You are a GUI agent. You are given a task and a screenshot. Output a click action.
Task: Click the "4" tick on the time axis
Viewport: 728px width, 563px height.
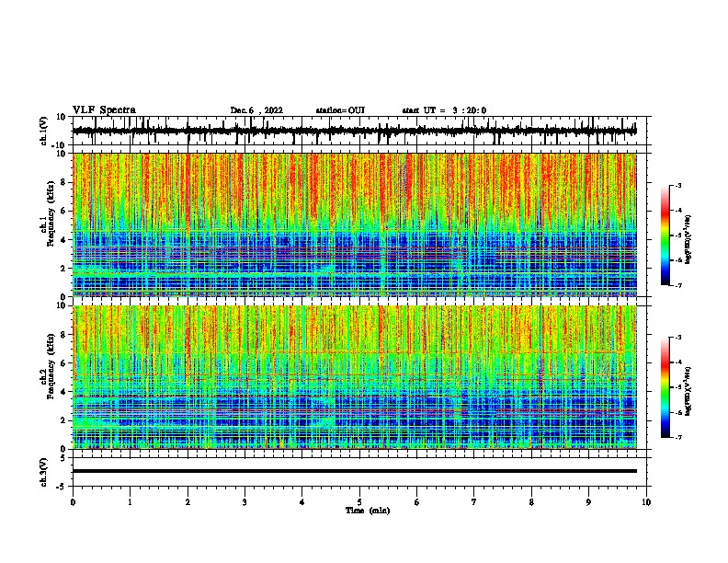tap(302, 502)
